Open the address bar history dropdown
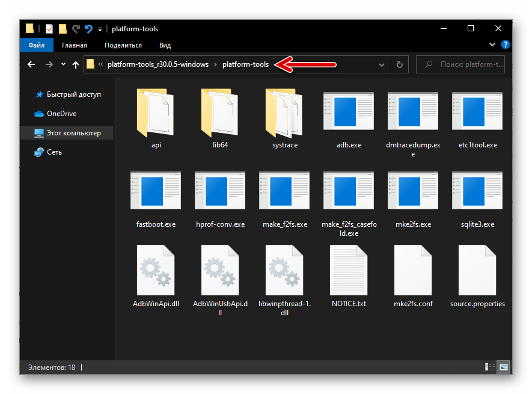The image size is (532, 394). coord(381,65)
